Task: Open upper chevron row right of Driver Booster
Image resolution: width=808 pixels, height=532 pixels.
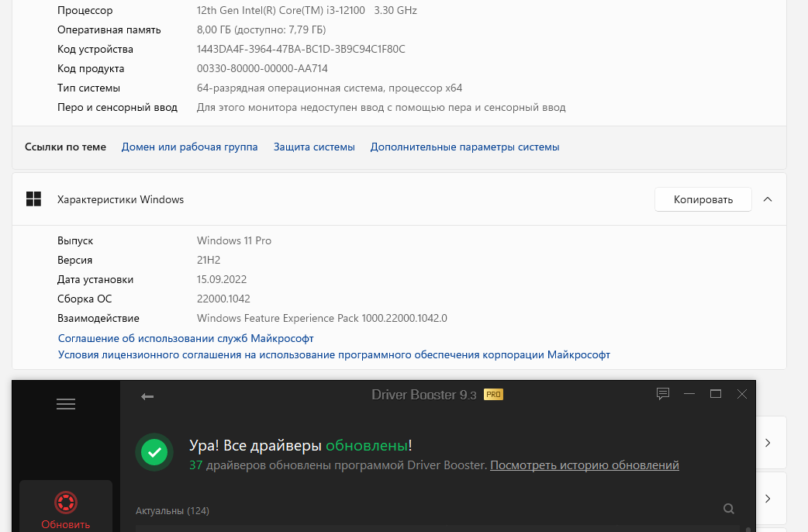Action: click(768, 443)
